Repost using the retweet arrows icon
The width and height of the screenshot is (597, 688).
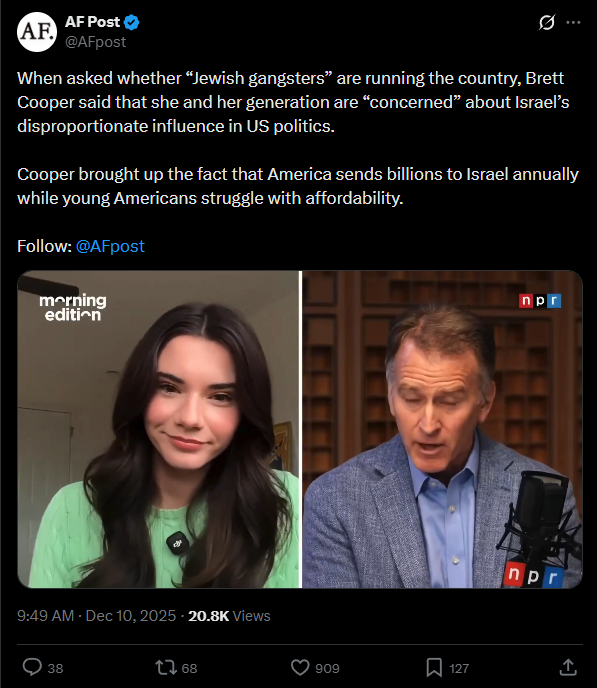pos(166,667)
